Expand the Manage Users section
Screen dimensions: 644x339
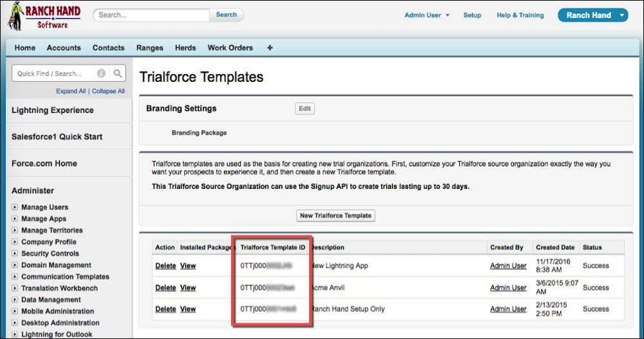tap(15, 207)
